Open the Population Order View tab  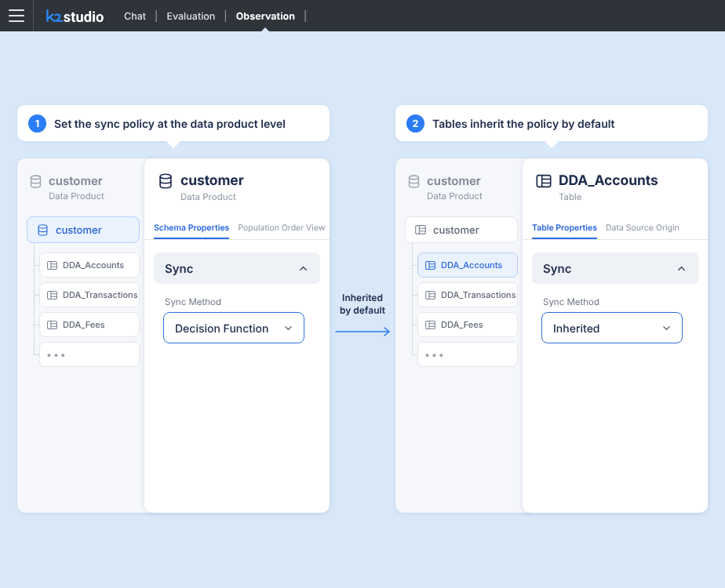click(281, 227)
